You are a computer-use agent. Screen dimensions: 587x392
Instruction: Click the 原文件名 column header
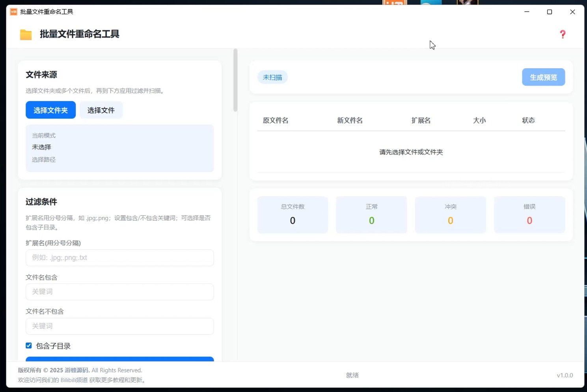coord(276,120)
